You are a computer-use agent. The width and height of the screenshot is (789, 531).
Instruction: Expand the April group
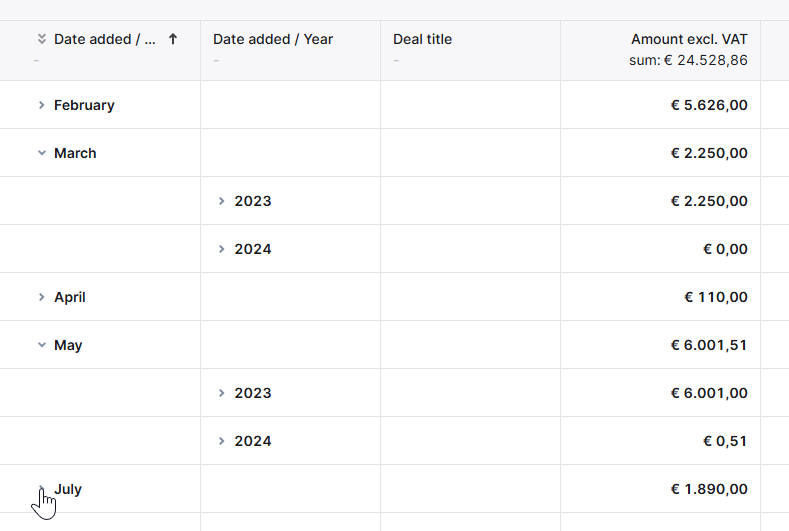pos(42,297)
